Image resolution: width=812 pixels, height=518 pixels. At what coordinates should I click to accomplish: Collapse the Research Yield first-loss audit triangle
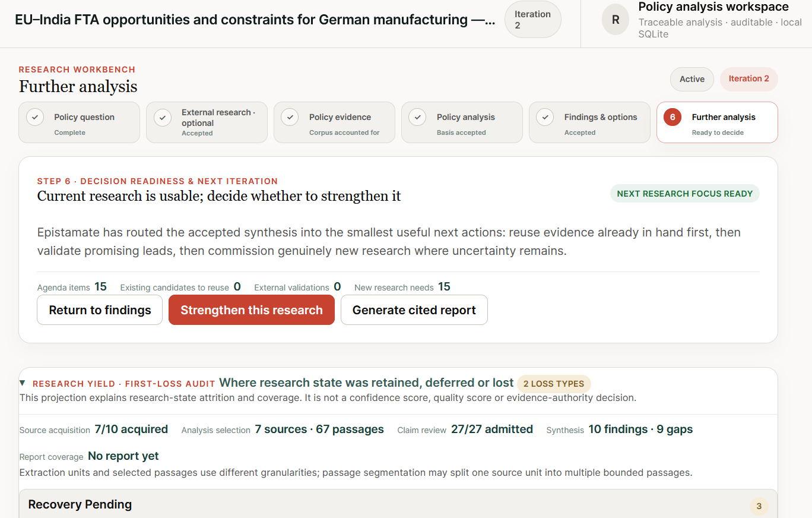23,383
